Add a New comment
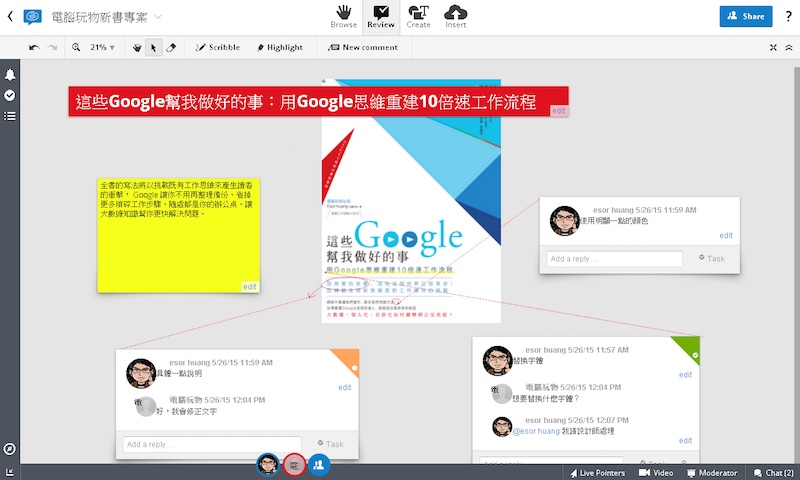Screen dimensions: 800x480 363,47
